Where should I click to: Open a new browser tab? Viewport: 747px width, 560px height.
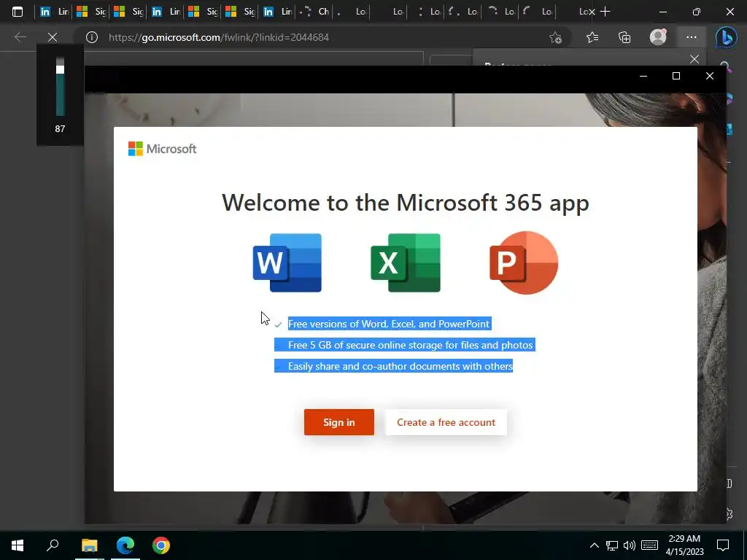605,12
